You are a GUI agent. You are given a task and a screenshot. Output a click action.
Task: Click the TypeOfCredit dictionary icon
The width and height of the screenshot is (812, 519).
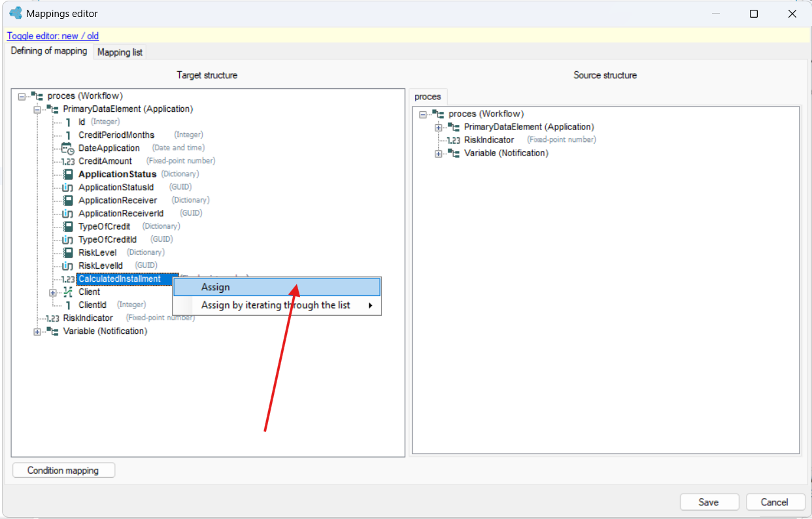(67, 227)
